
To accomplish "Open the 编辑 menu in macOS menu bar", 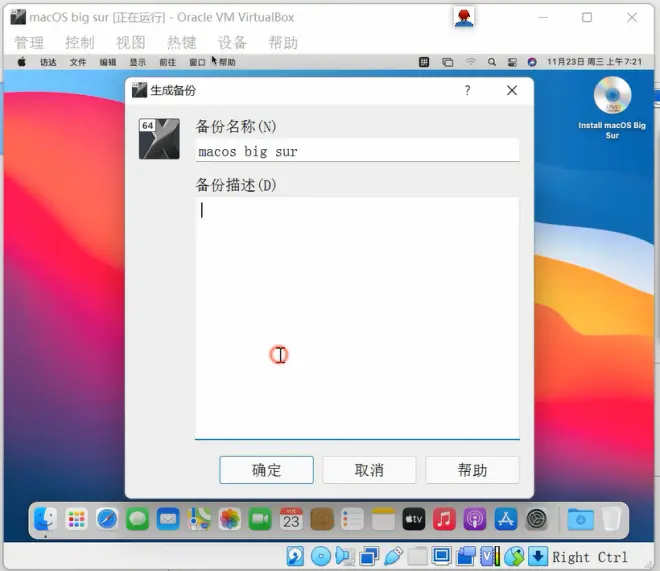I will [108, 62].
